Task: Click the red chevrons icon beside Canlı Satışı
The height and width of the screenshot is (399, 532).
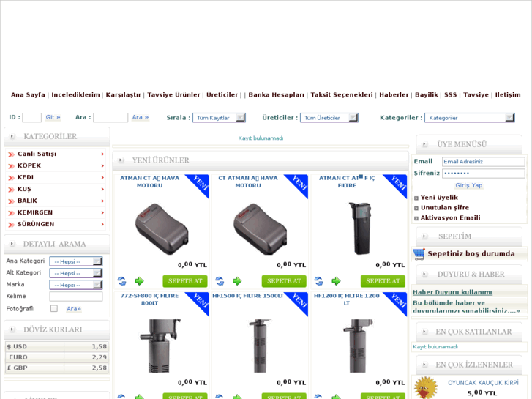Action: 11,154
